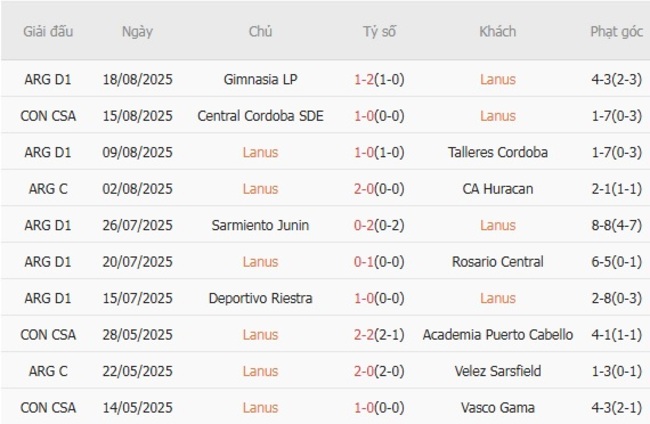This screenshot has height=424, width=650.
Task: Select the CA Huracan team link
Action: (x=498, y=189)
